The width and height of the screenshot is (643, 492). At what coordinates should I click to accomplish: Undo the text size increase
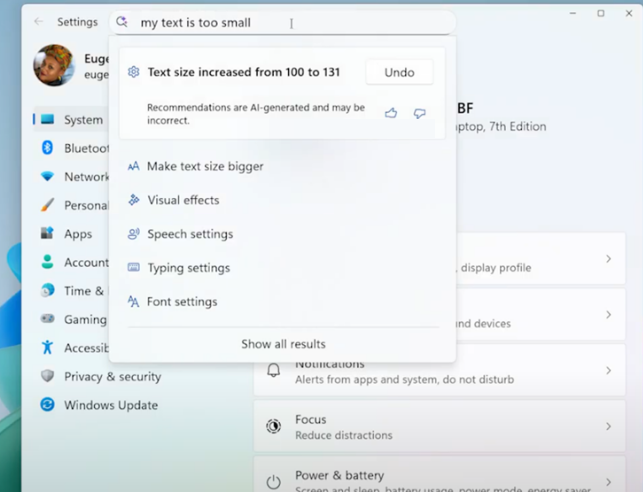pyautogui.click(x=399, y=73)
